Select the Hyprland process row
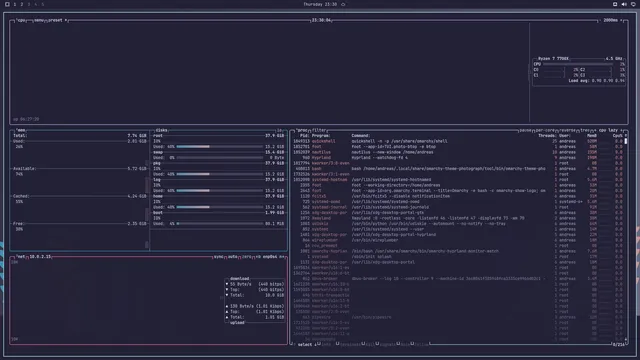The height and width of the screenshot is (360, 640). 458,158
